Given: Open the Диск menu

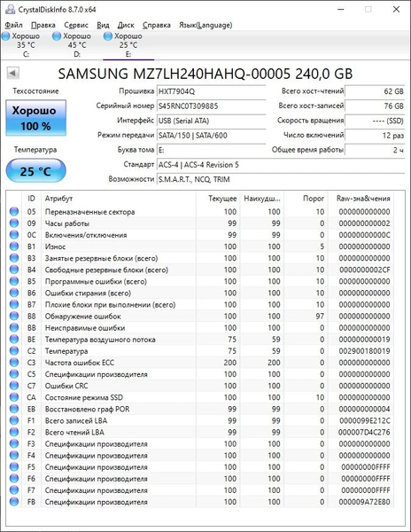Looking at the screenshot, I should tap(126, 25).
